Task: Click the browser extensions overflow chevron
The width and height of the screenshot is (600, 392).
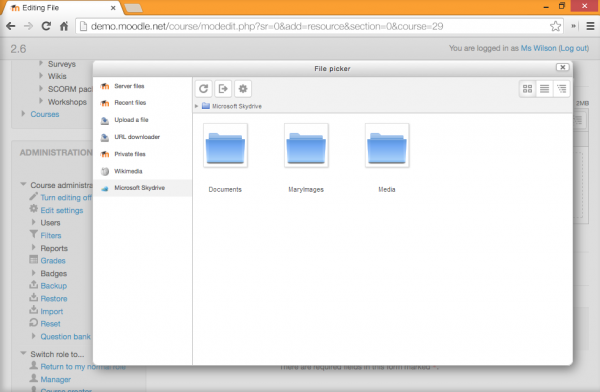Action: click(x=574, y=26)
